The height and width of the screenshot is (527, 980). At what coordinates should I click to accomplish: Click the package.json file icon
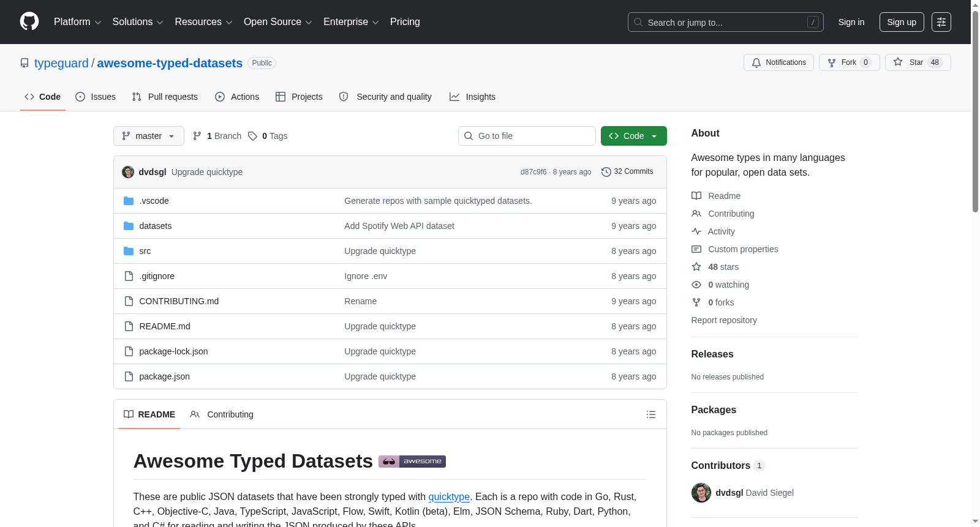pos(129,376)
